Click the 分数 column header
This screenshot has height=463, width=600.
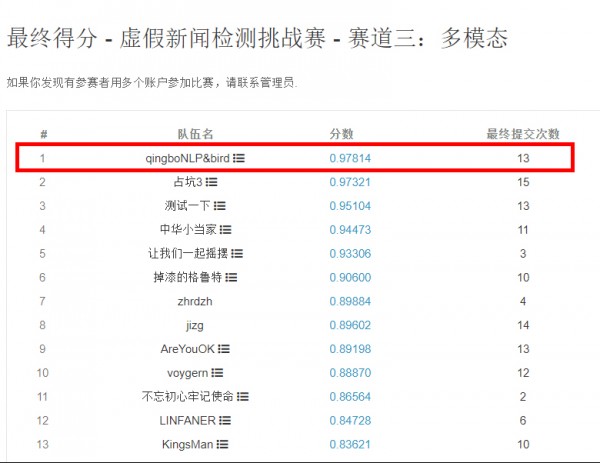pyautogui.click(x=341, y=134)
